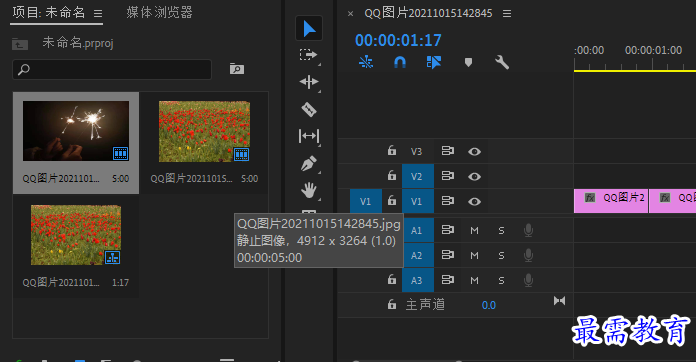Mute audio track A1
Viewport: 696px width, 362px height.
(x=475, y=231)
